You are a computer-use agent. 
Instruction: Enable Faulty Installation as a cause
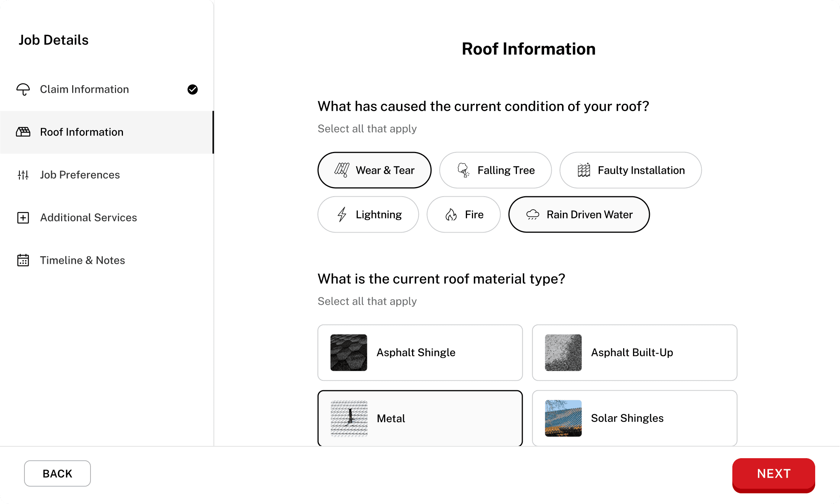pos(630,170)
